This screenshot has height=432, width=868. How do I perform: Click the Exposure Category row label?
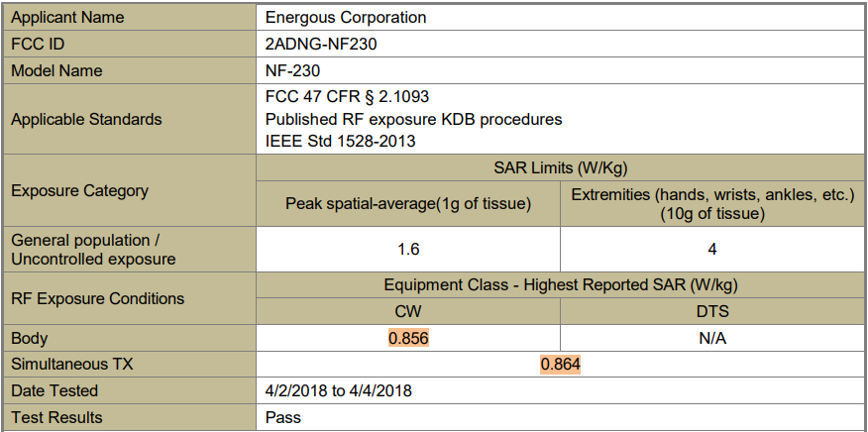tap(79, 190)
